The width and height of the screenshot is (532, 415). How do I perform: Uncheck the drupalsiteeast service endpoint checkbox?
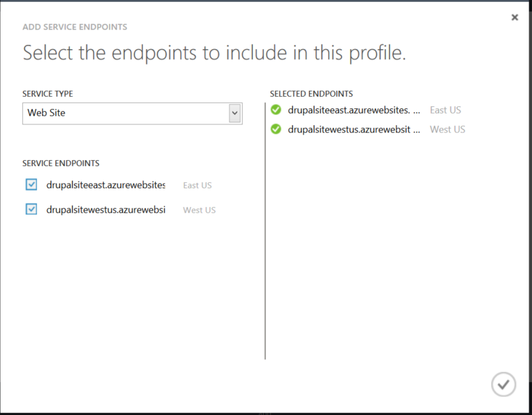(x=31, y=184)
